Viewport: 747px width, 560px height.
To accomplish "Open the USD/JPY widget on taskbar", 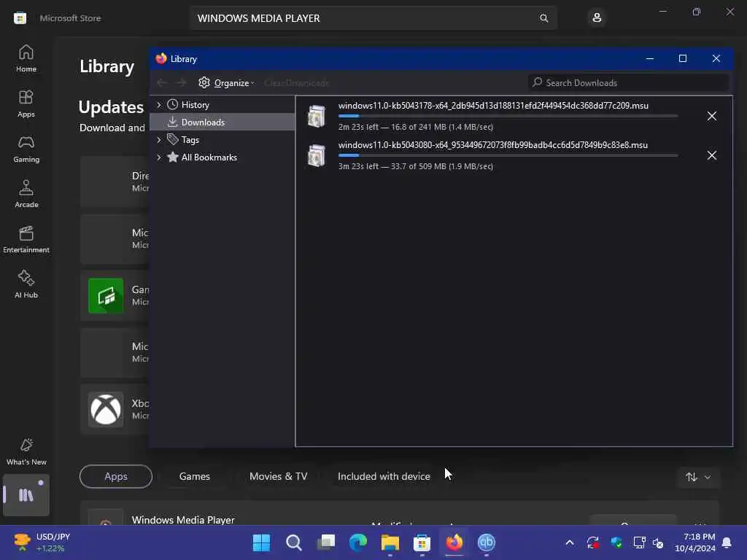I will (x=41, y=542).
